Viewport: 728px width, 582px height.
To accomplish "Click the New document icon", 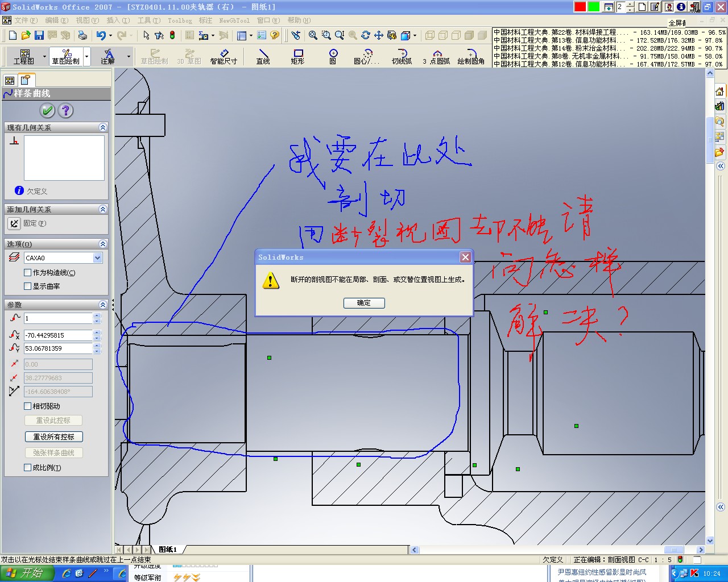I will point(13,35).
